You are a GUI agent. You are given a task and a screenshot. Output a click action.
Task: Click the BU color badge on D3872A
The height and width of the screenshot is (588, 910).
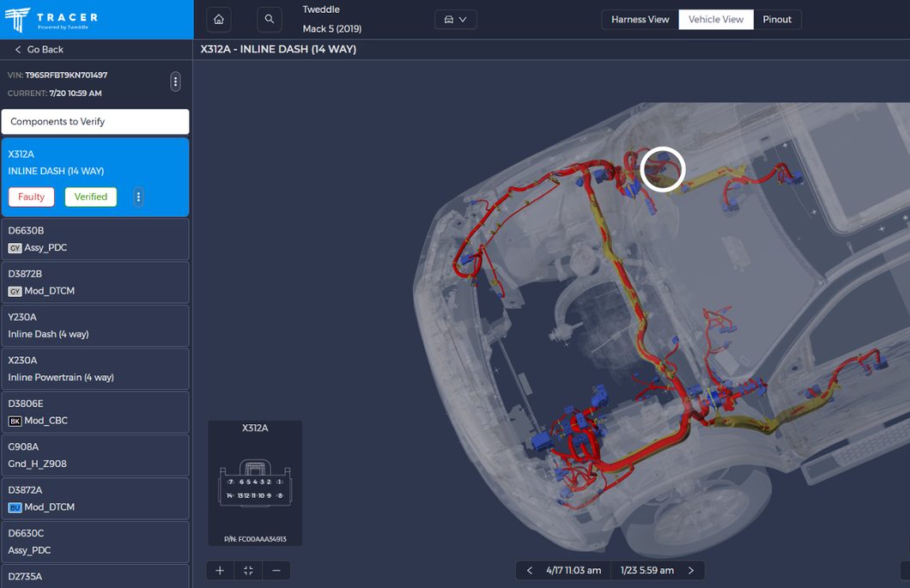pos(15,508)
